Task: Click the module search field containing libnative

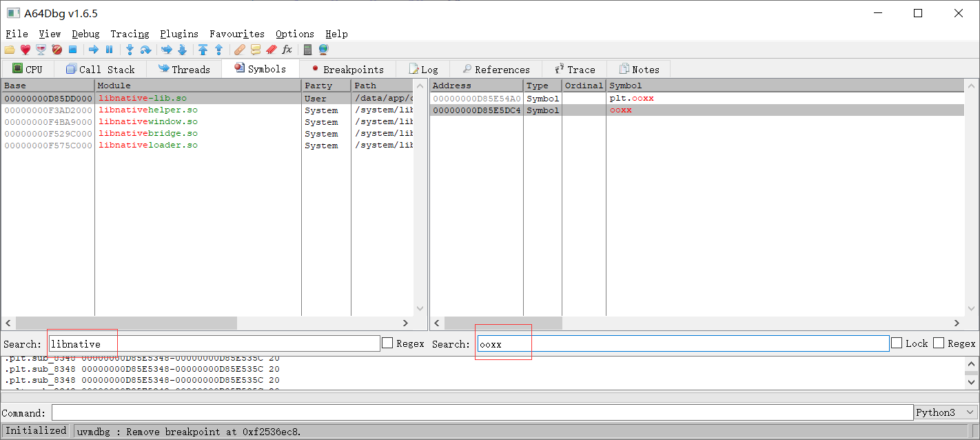Action: tap(214, 343)
